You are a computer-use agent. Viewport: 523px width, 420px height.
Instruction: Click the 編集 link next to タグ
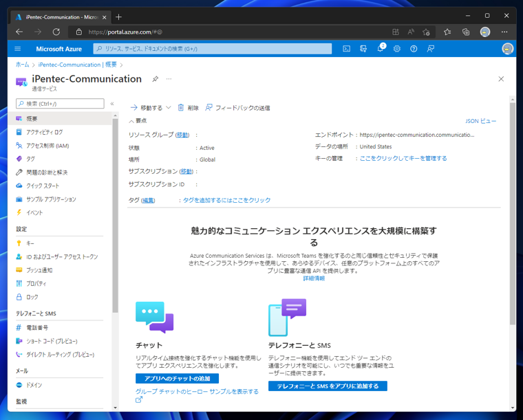point(148,200)
